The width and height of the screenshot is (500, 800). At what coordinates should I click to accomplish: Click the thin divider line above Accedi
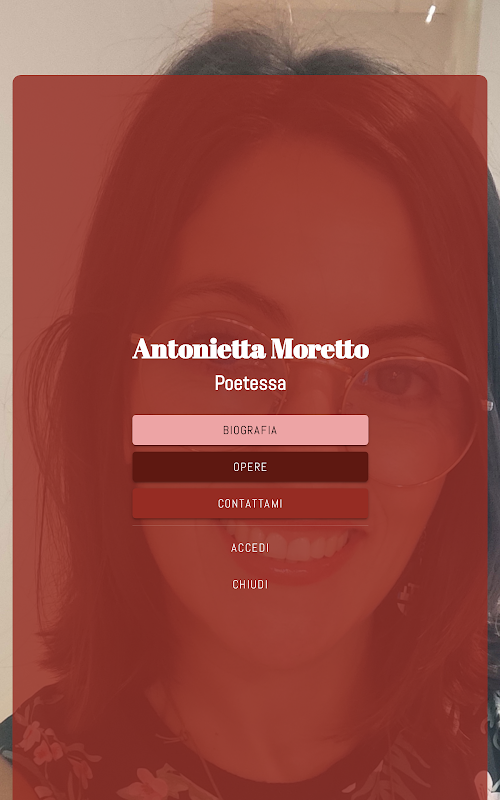tap(250, 526)
